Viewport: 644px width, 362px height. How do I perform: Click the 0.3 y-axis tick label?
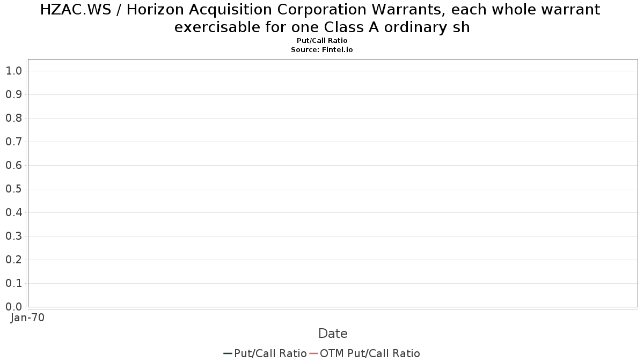coord(13,236)
